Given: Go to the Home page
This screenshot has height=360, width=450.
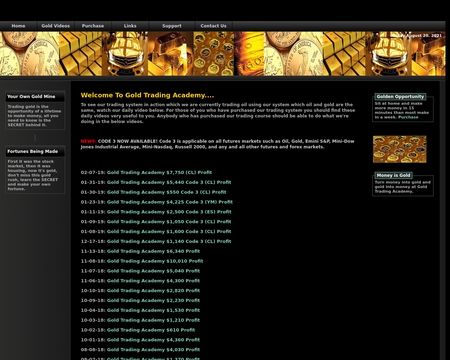Looking at the screenshot, I should [x=18, y=26].
